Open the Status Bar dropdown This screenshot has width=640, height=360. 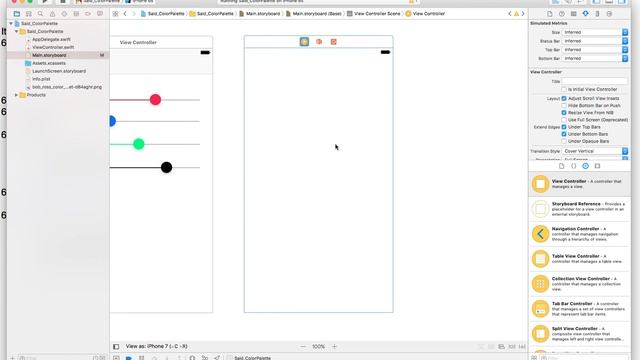(x=595, y=41)
